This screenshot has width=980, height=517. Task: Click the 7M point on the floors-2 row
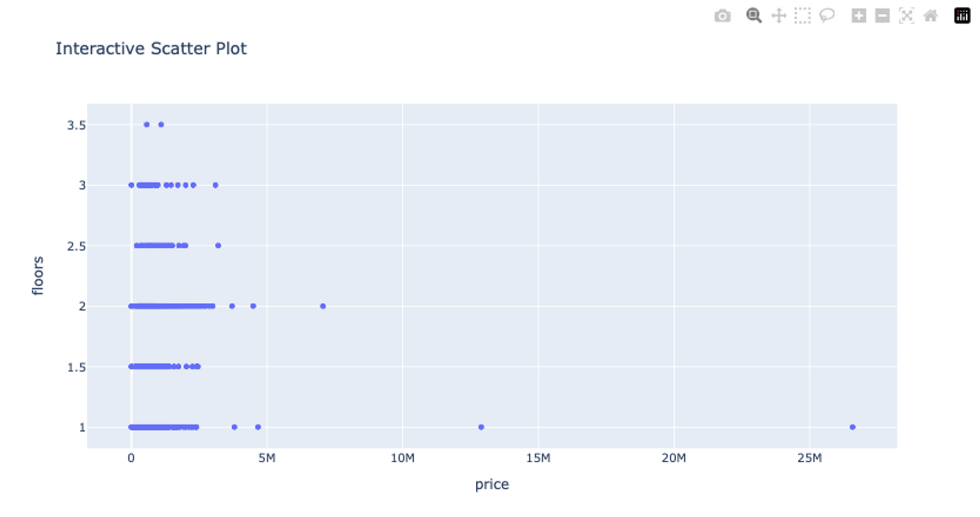(322, 306)
